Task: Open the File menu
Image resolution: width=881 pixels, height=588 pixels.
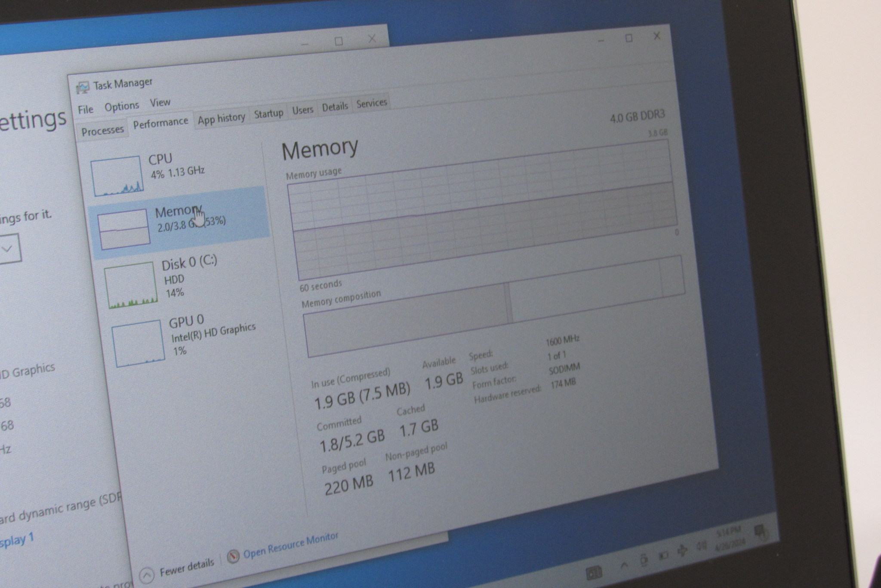Action: [x=86, y=110]
